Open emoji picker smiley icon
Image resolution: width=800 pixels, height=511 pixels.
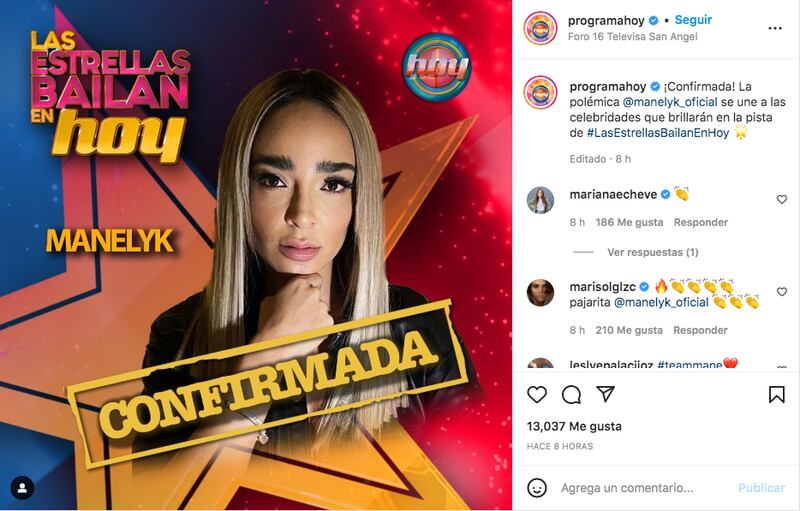pos(537,488)
